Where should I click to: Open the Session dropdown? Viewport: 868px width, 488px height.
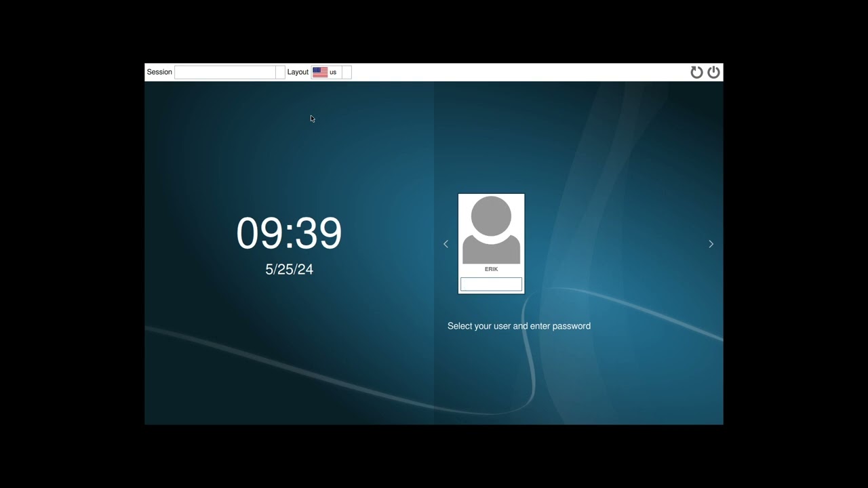point(230,72)
